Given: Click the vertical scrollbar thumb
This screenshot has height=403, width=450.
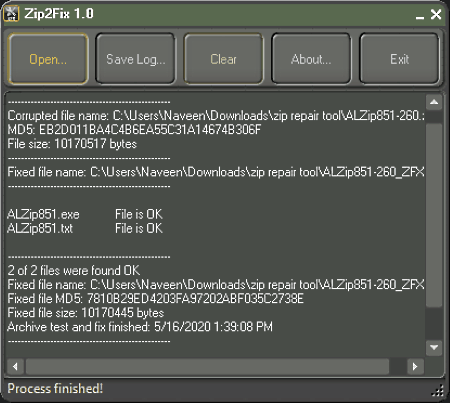Looking at the screenshot, I should coord(434,215).
